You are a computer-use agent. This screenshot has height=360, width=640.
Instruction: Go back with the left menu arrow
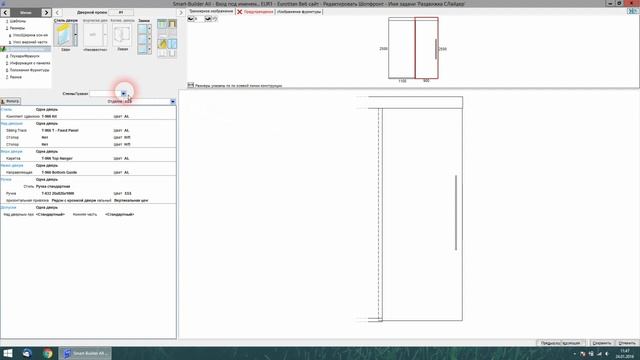(5, 13)
